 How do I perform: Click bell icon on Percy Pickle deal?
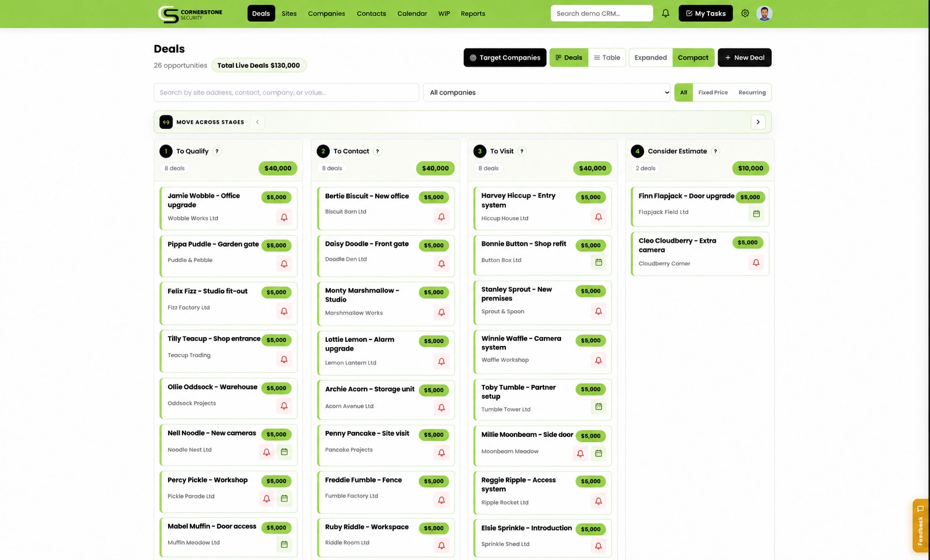click(266, 498)
